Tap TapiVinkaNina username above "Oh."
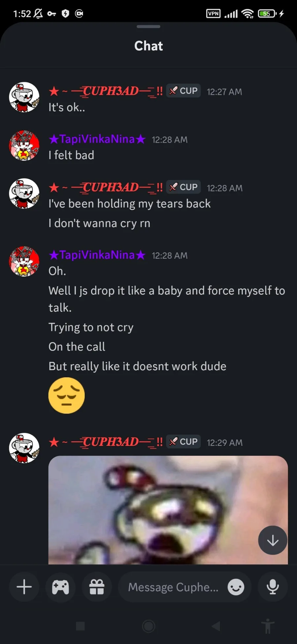 (x=97, y=255)
